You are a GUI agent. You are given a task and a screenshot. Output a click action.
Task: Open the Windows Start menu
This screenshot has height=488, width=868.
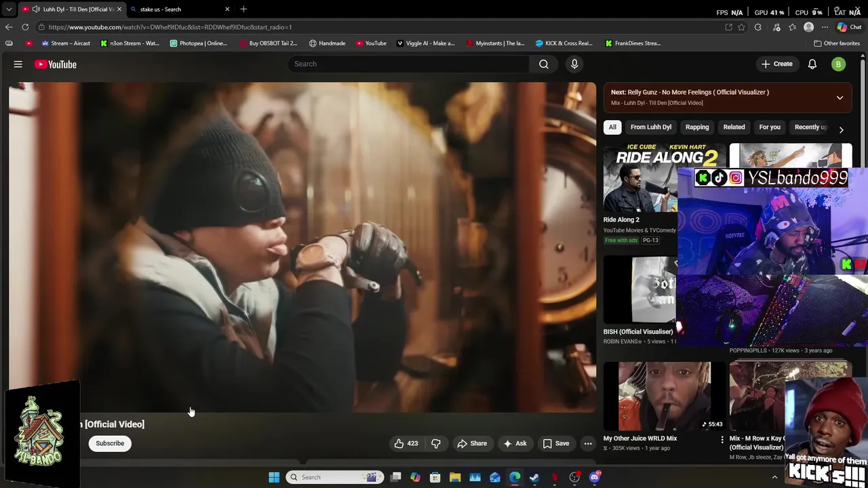coord(274,477)
